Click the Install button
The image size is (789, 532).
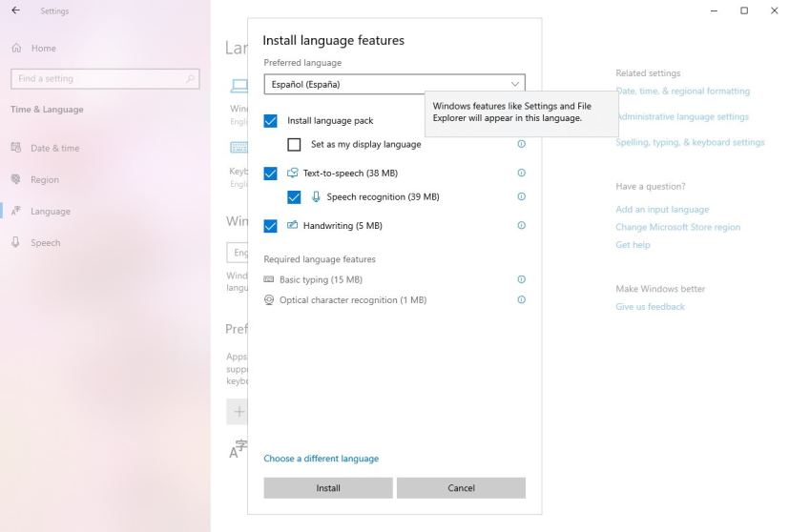[x=328, y=488]
